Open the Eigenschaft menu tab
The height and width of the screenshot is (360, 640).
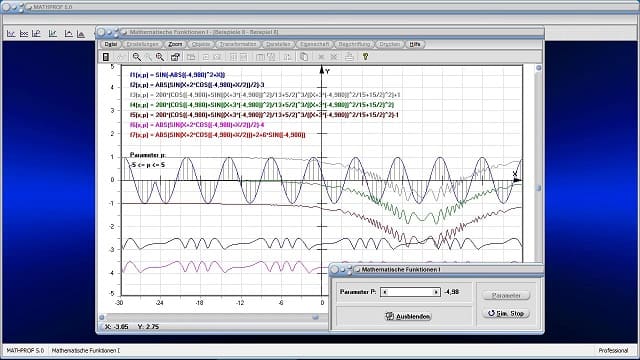314,44
